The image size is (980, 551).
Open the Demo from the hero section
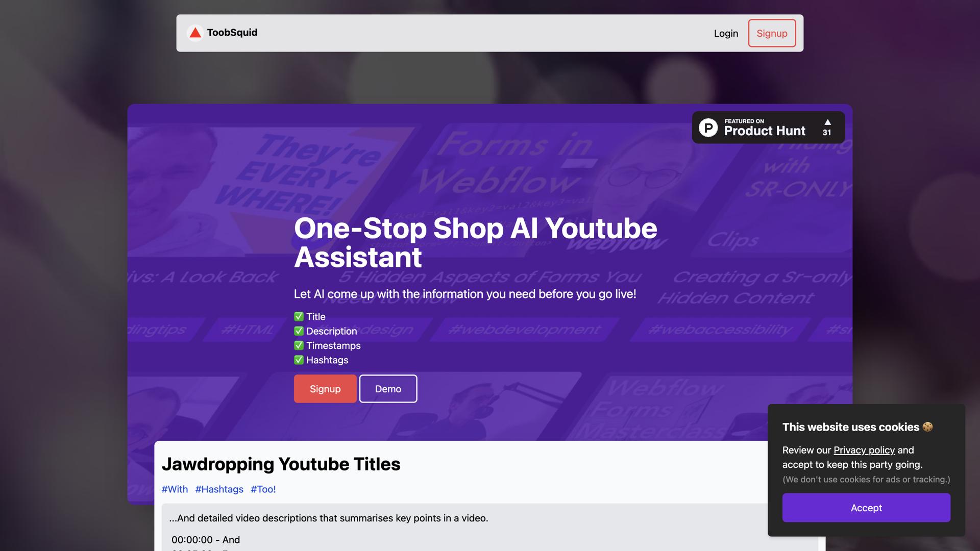[x=388, y=389]
